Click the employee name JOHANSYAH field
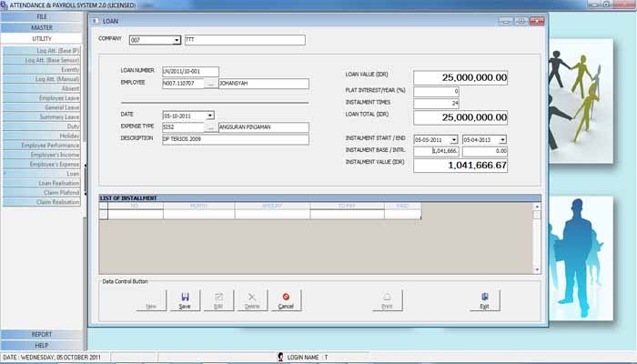The image size is (637, 364). pos(264,84)
